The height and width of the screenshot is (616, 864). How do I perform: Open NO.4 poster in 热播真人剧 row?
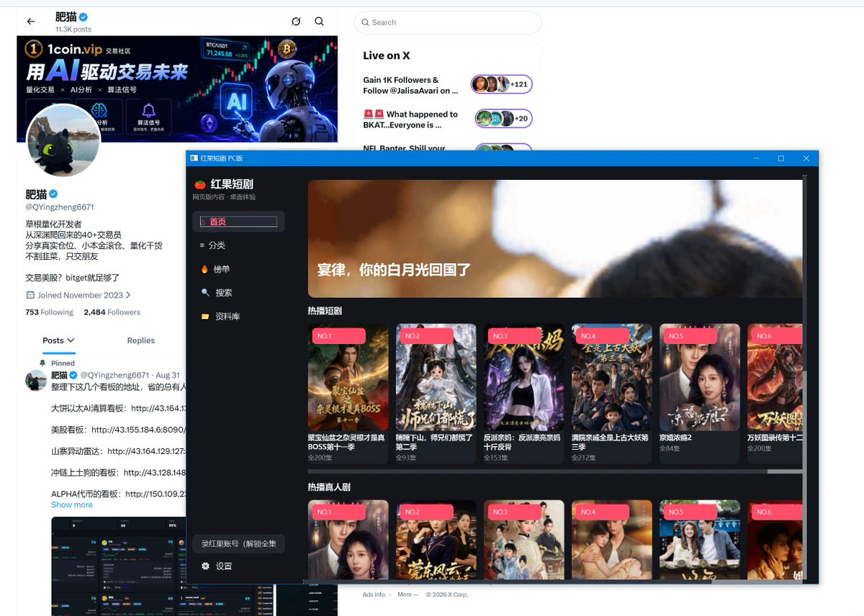612,540
